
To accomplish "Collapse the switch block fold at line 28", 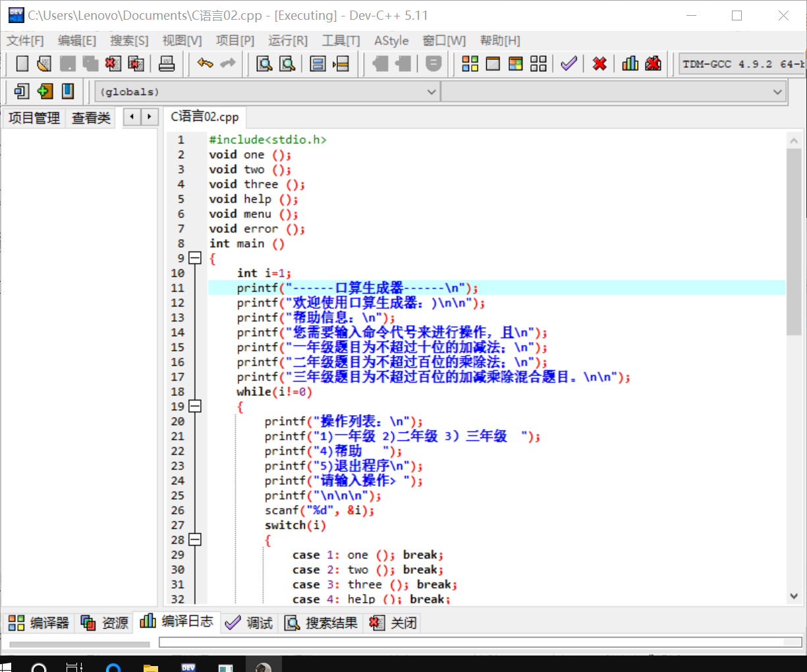I will [x=195, y=540].
